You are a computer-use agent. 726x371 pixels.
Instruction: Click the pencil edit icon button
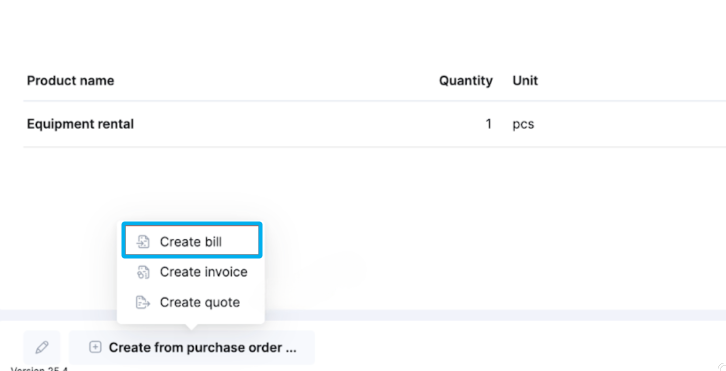[x=42, y=347]
